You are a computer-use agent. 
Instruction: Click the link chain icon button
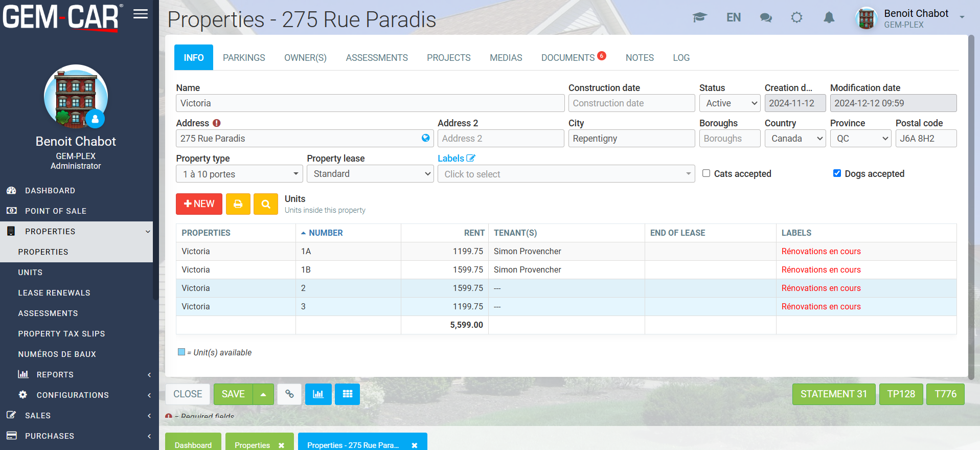tap(289, 394)
